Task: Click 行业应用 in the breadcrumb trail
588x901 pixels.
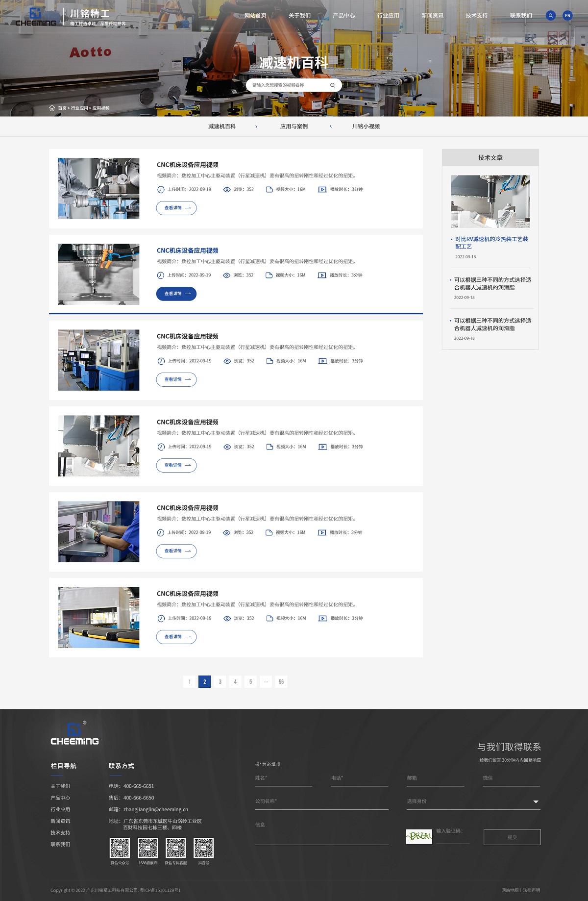Action: pos(79,108)
